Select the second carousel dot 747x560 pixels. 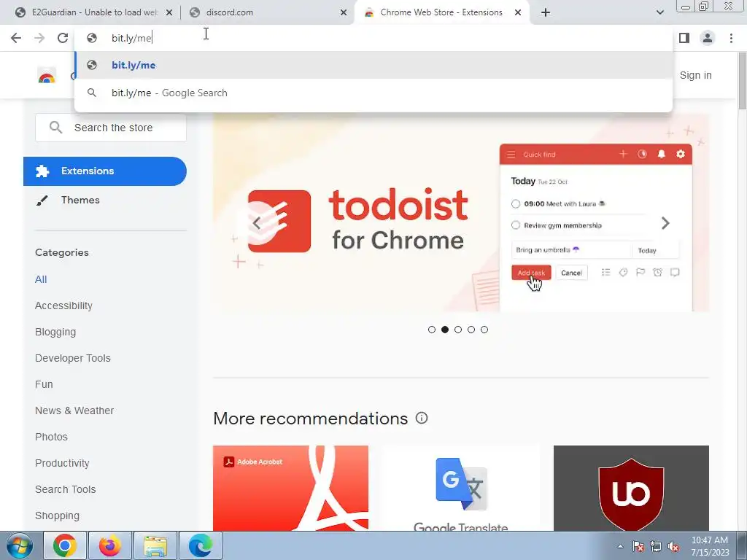coord(445,330)
